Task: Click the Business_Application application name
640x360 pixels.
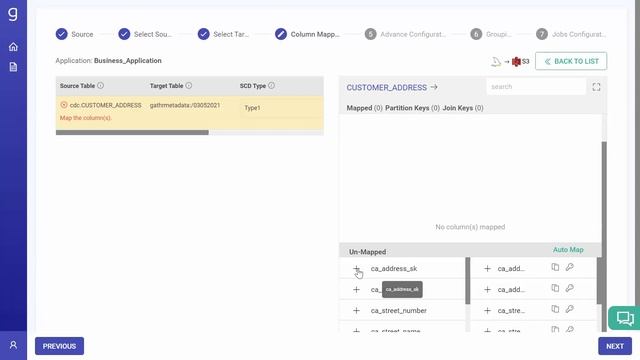Action: (x=128, y=60)
